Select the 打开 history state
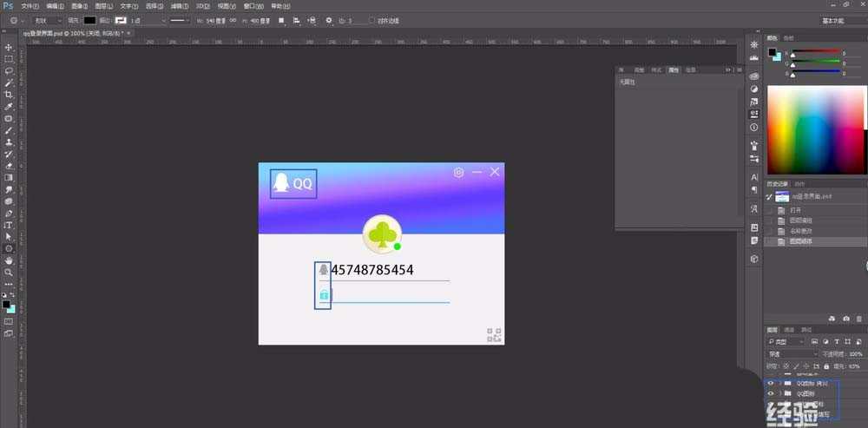The image size is (868, 428). point(795,210)
